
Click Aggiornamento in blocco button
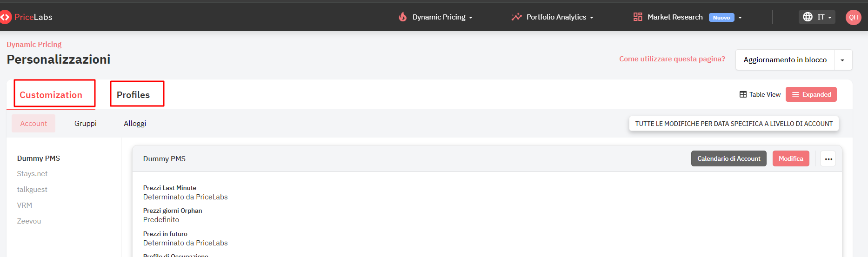tap(785, 60)
